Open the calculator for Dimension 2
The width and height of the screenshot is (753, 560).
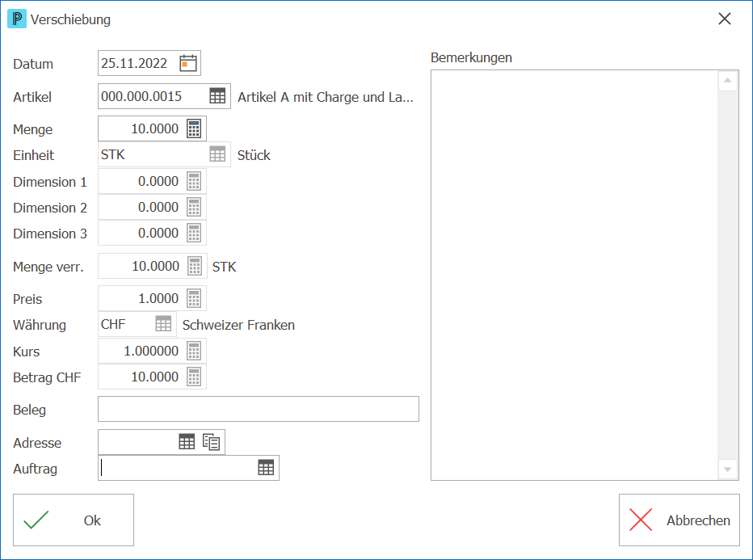click(194, 208)
